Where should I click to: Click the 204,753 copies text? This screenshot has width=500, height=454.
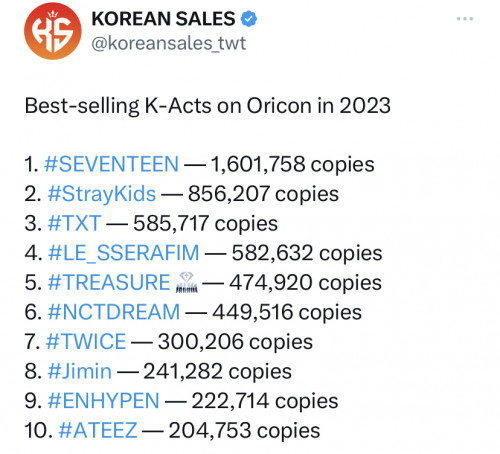pos(244,431)
